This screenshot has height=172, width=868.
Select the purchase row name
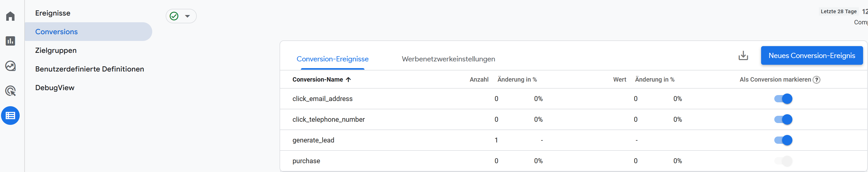pyautogui.click(x=306, y=161)
